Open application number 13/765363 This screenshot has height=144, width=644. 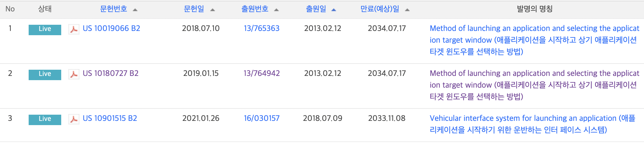262,28
